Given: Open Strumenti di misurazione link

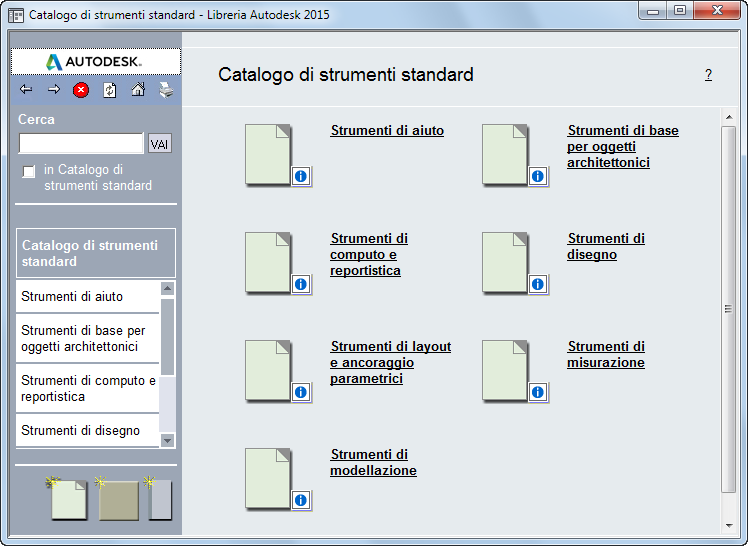Looking at the screenshot, I should click(x=606, y=354).
